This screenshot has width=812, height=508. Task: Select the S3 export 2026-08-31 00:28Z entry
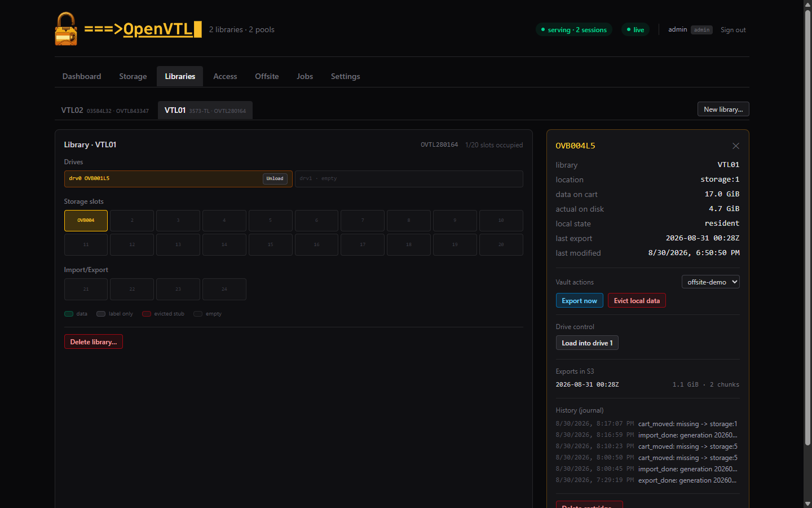[x=648, y=384]
